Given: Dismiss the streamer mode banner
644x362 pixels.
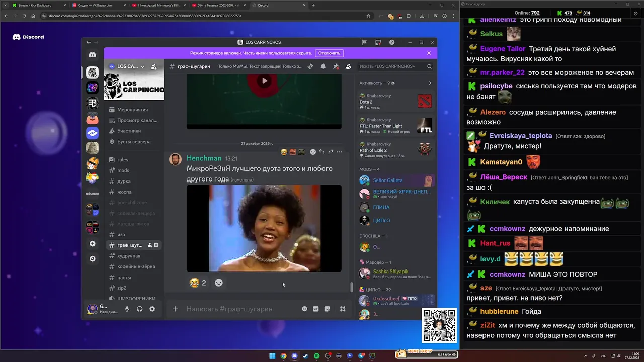Looking at the screenshot, I should click(x=429, y=53).
